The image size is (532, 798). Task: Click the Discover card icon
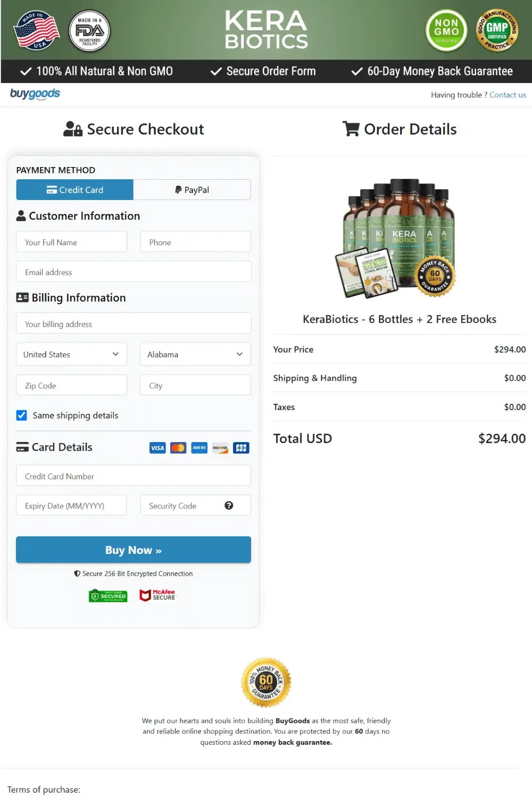(x=220, y=447)
